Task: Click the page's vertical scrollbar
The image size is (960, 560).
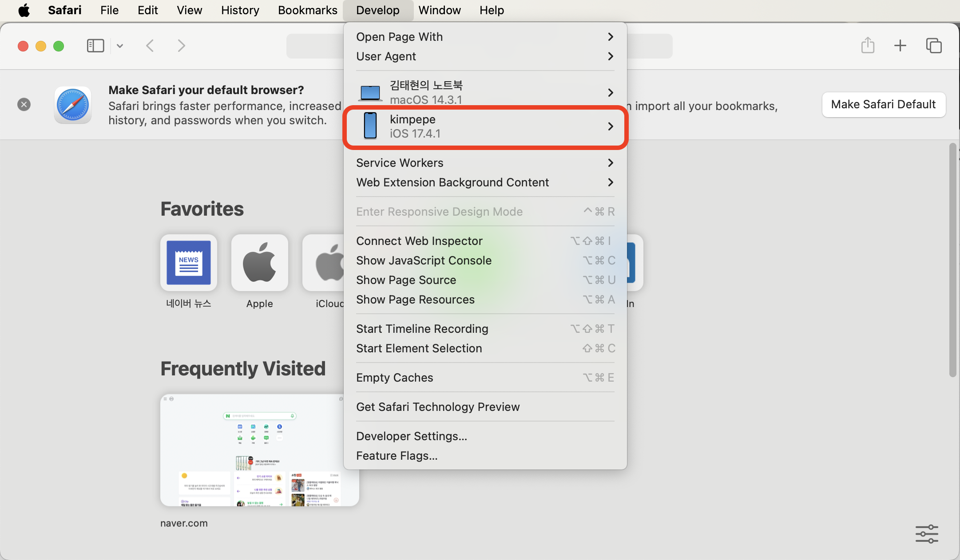Action: (952, 260)
